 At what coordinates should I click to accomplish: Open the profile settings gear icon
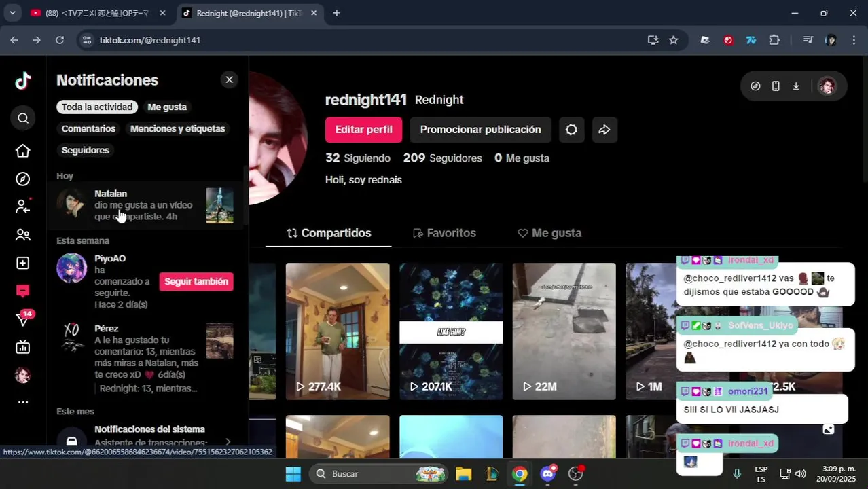[571, 130]
